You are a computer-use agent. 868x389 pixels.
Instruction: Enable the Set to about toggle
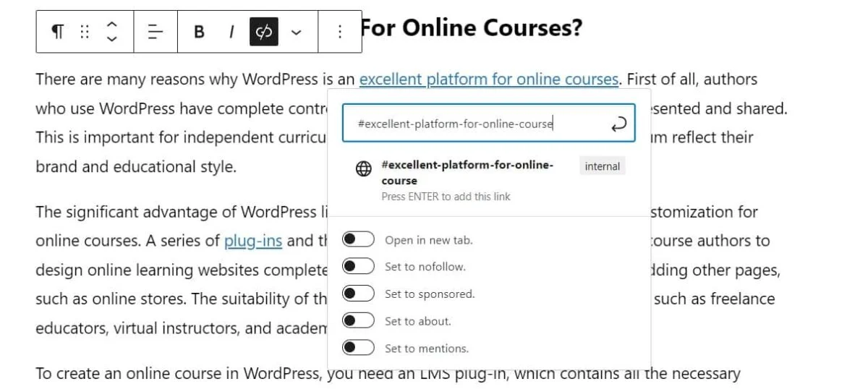click(358, 320)
